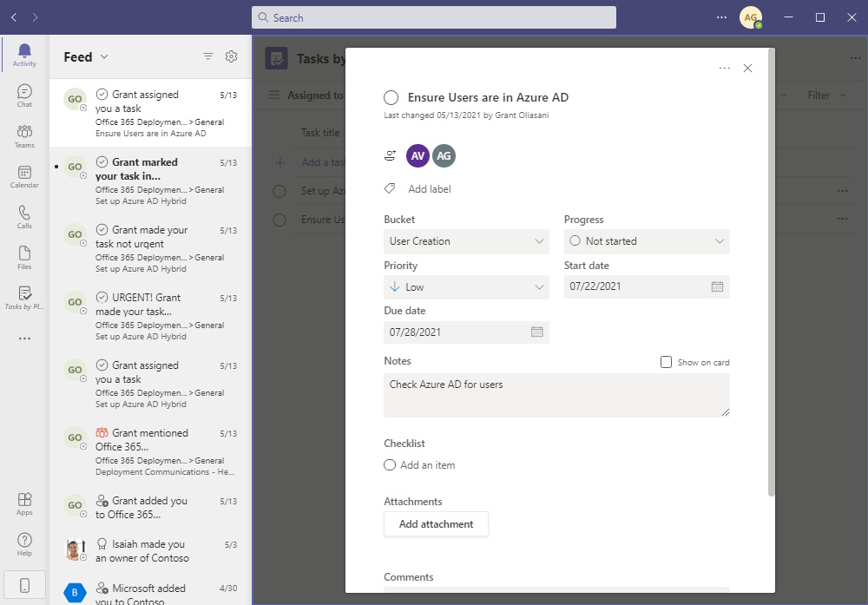The image size is (868, 605).
Task: Open Help in the left rail
Action: pos(24,544)
